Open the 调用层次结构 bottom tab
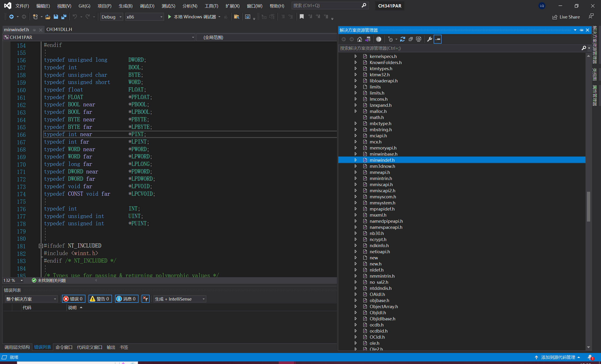601x364 pixels. click(17, 347)
